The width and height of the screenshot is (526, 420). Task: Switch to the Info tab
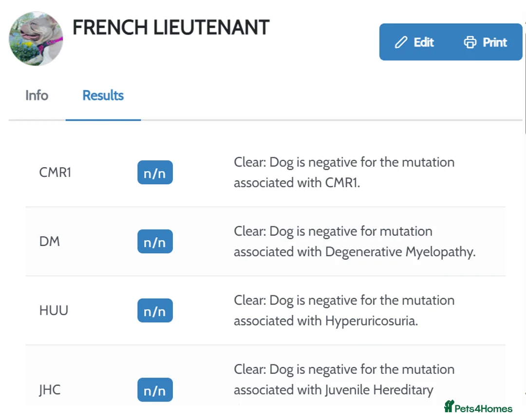37,95
